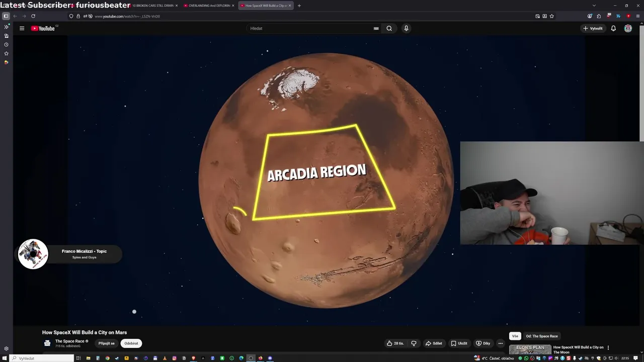Viewport: 644px width, 362px height.
Task: Click the Vytvořit create button
Action: pyautogui.click(x=593, y=28)
